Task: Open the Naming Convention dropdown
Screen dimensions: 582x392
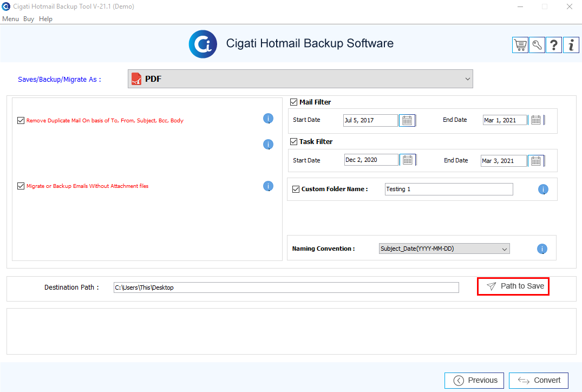Action: coord(444,249)
